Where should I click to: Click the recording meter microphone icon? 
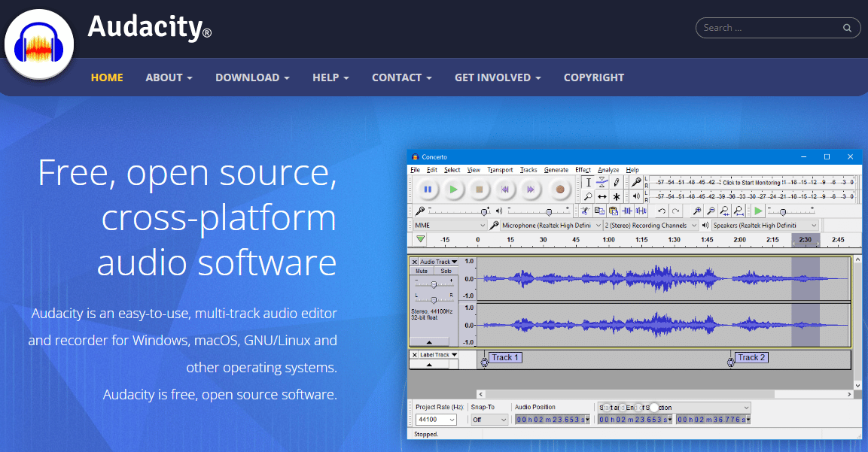click(637, 182)
